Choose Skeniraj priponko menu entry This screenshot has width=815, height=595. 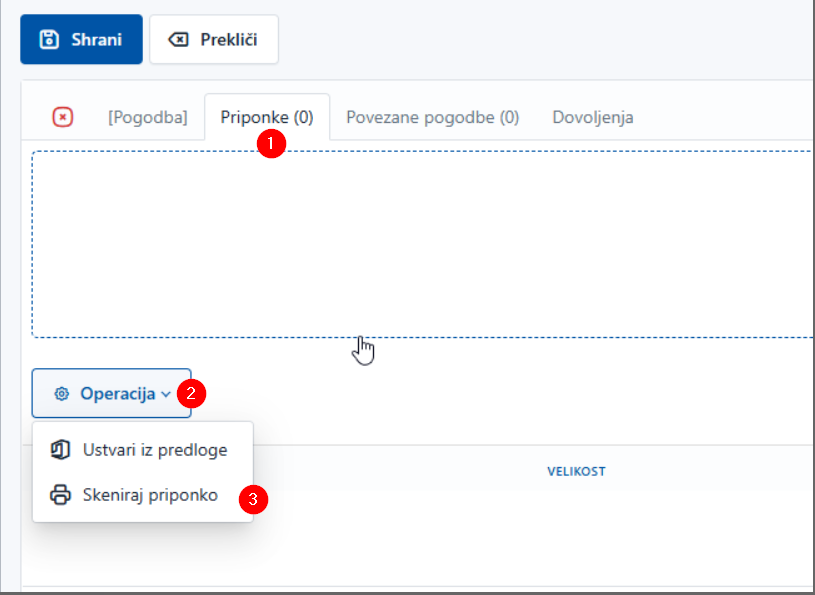(150, 495)
